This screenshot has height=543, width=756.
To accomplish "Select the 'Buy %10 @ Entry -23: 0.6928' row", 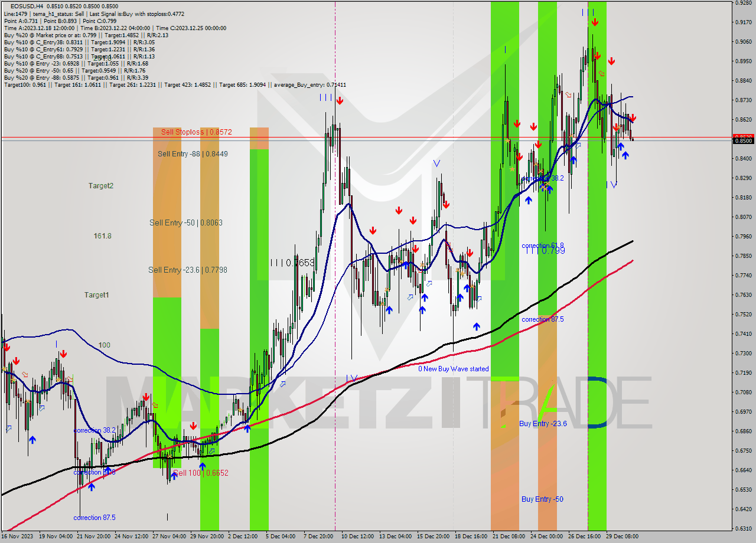I will (x=76, y=63).
